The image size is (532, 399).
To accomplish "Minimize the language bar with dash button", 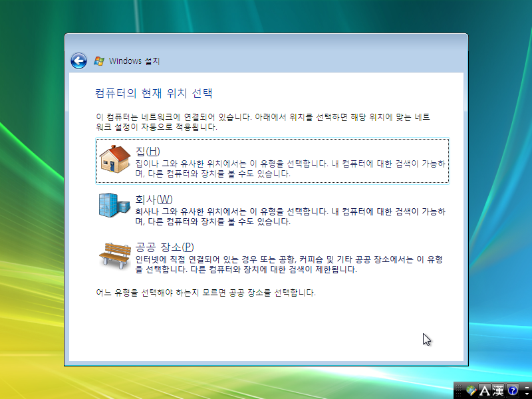I will coord(527,388).
